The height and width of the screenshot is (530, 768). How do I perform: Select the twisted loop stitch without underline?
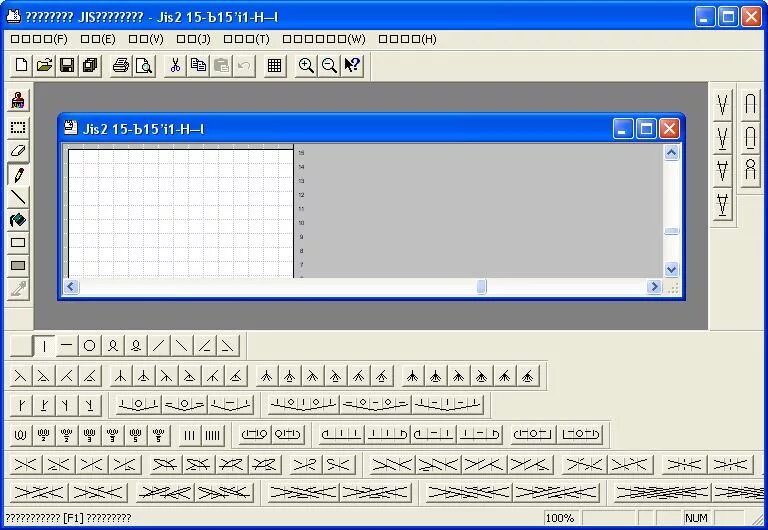pos(113,346)
